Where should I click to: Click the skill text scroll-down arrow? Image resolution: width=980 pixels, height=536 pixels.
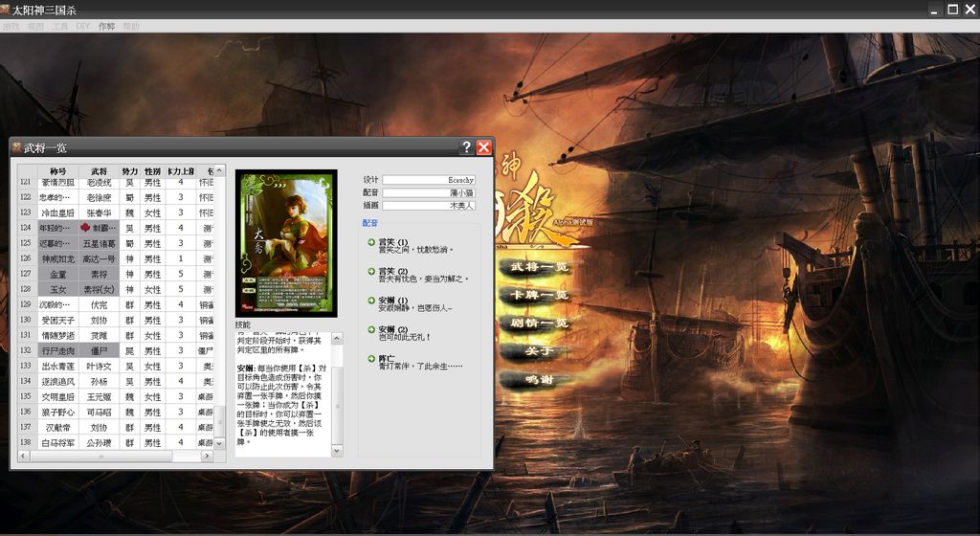click(338, 451)
